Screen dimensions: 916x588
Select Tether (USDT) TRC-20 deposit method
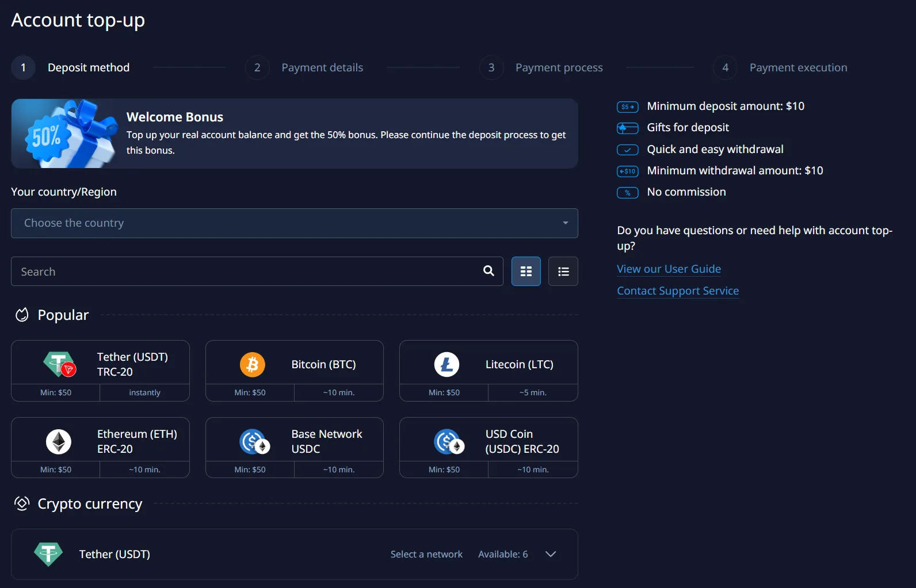click(x=100, y=371)
